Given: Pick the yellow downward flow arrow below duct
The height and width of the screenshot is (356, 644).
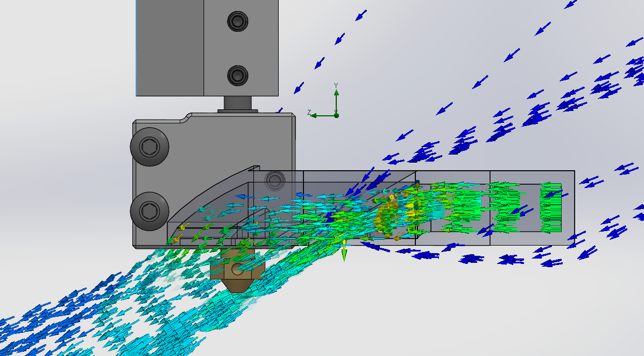Looking at the screenshot, I should [344, 251].
